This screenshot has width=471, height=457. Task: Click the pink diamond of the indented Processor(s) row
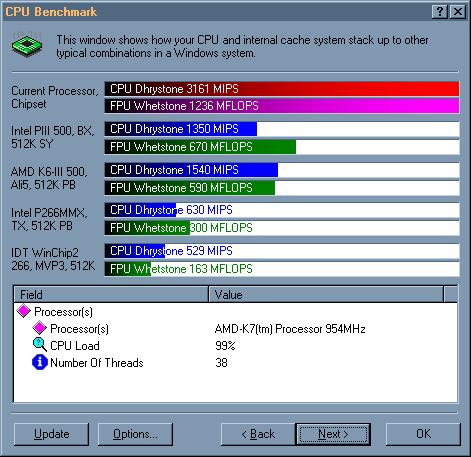[x=39, y=328]
